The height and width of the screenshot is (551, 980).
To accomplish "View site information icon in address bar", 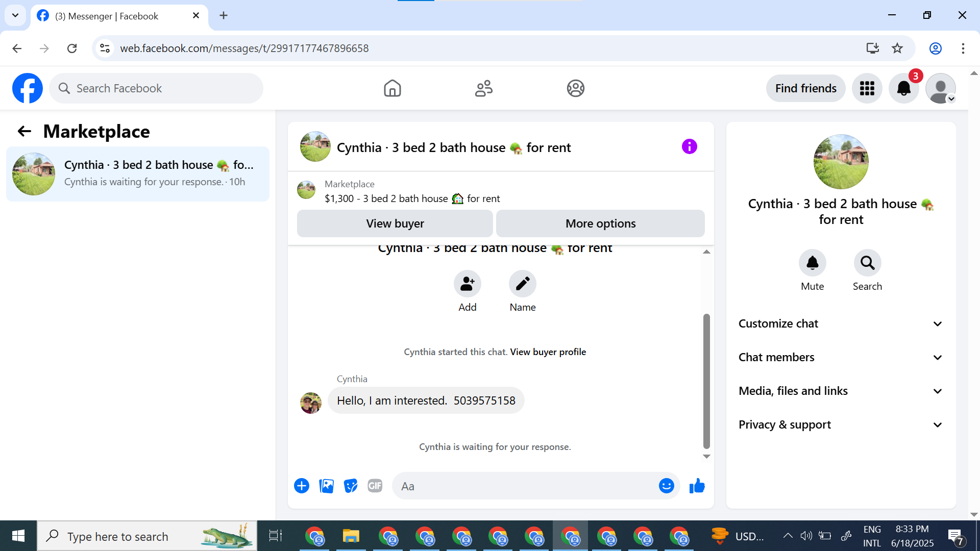I will (x=105, y=48).
